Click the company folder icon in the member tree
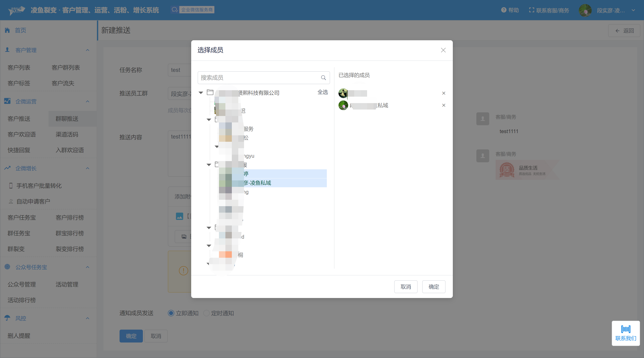 [210, 93]
